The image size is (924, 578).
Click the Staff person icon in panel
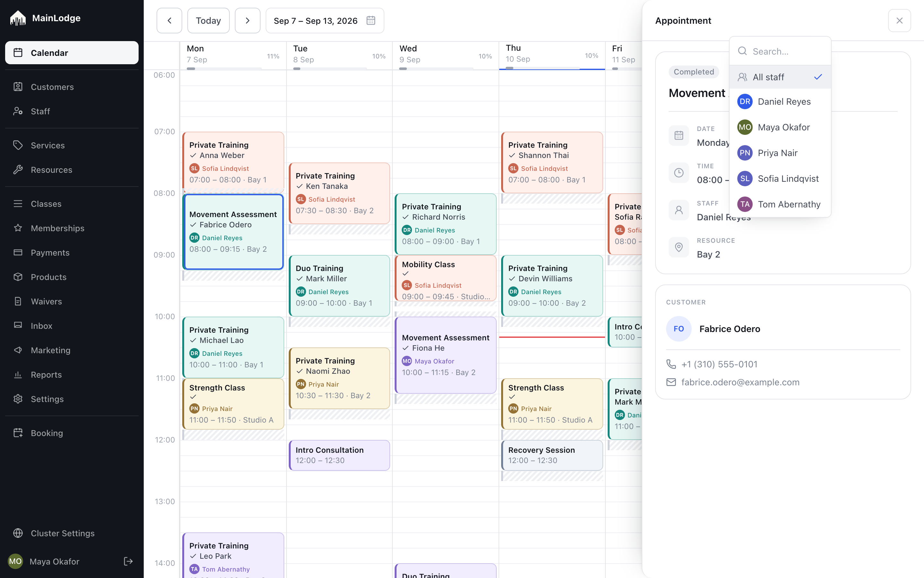point(679,210)
